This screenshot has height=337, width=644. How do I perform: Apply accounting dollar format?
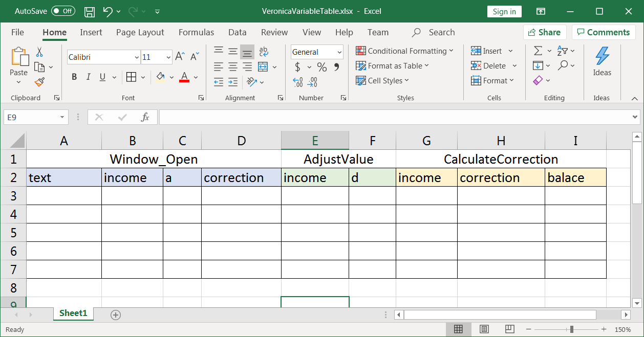(297, 67)
